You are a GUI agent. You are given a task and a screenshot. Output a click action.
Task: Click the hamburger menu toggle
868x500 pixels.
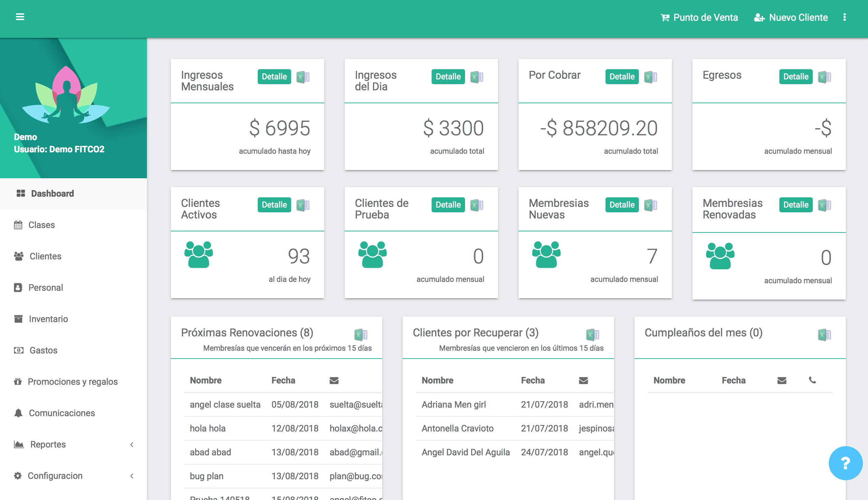point(20,17)
